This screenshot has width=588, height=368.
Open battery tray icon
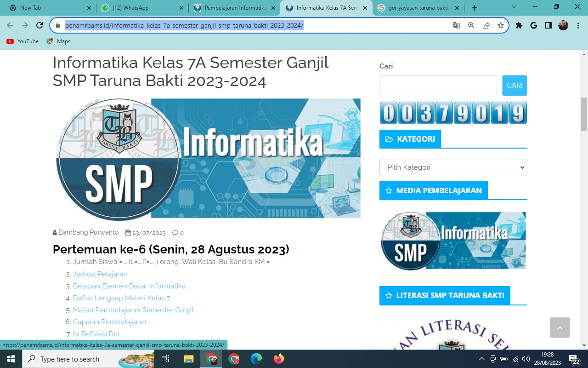point(504,359)
